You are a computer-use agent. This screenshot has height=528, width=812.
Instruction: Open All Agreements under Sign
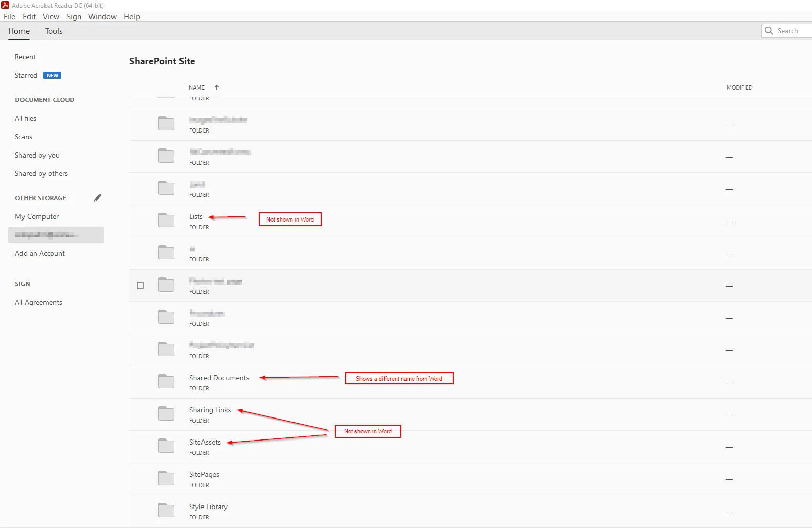tap(38, 302)
